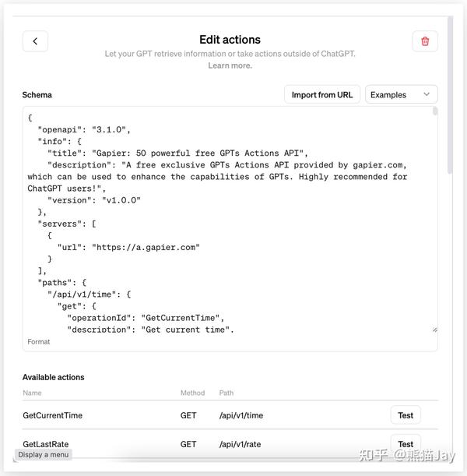This screenshot has height=476, width=467.
Task: Open the Learn more link
Action: (230, 66)
